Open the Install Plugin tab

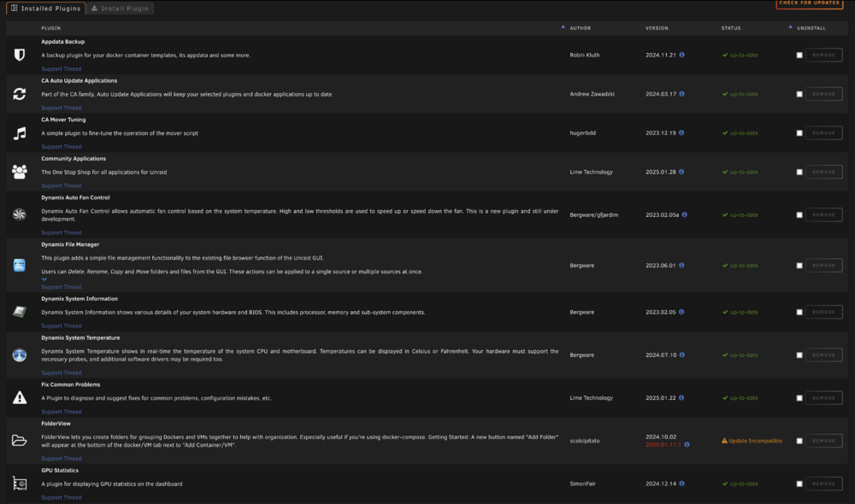pos(120,9)
